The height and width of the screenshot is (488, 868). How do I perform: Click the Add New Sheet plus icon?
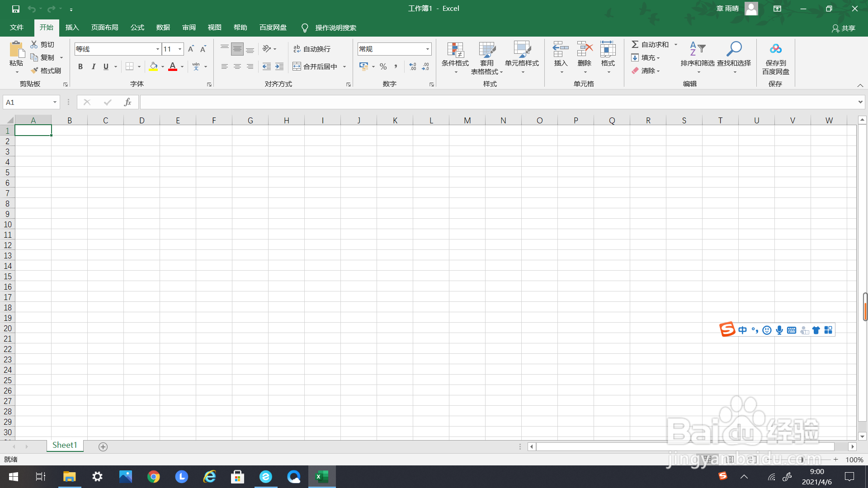[x=103, y=446]
